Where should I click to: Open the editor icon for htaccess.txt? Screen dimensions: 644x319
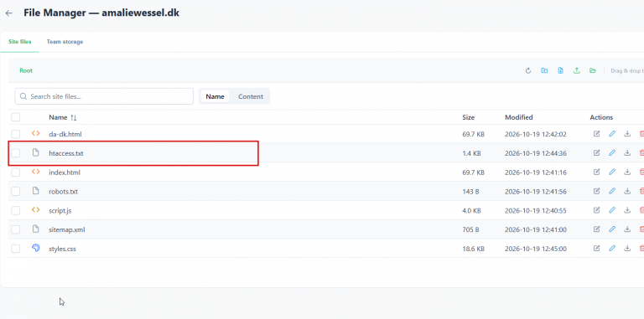coord(596,153)
